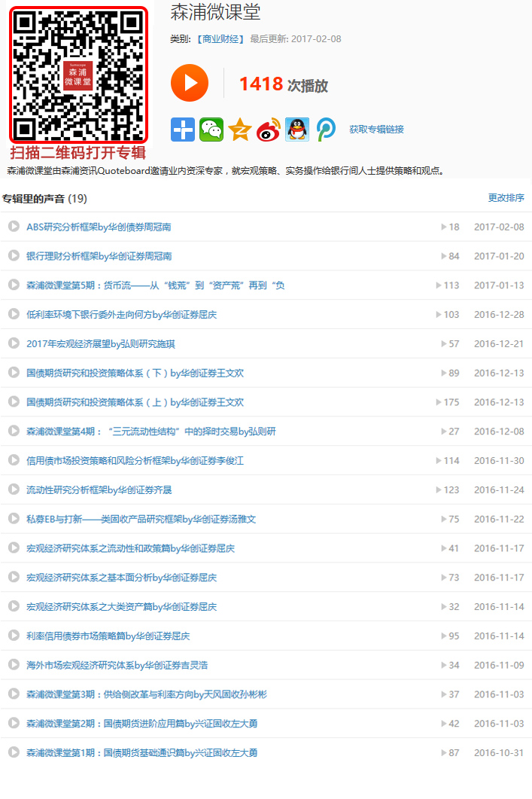The height and width of the screenshot is (799, 532).
Task: Share album to Qzone star icon
Action: pos(240,130)
